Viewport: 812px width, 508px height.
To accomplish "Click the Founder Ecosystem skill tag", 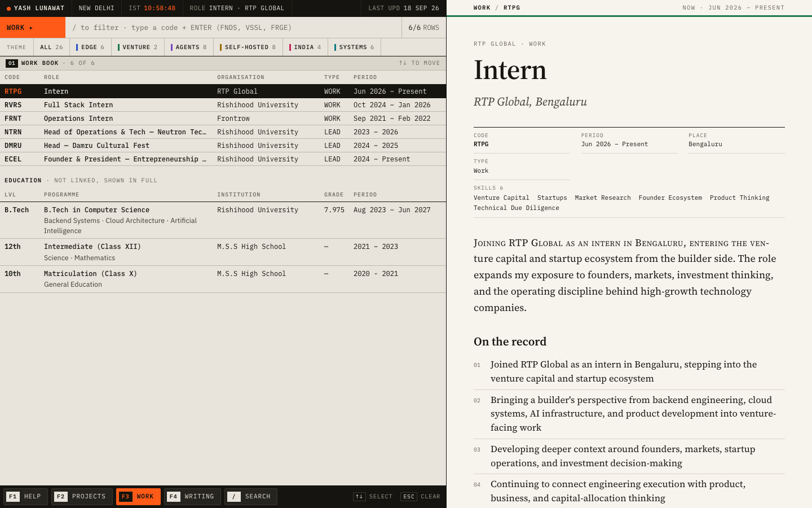I will tap(670, 198).
